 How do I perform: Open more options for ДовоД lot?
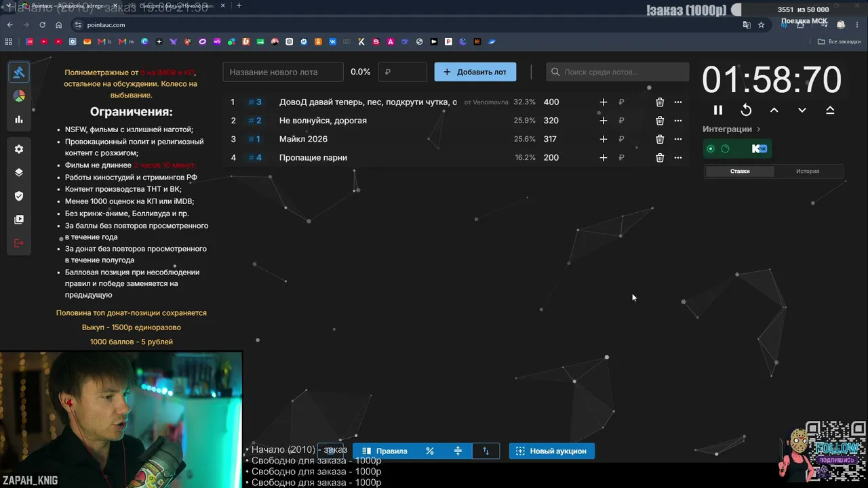click(x=678, y=102)
